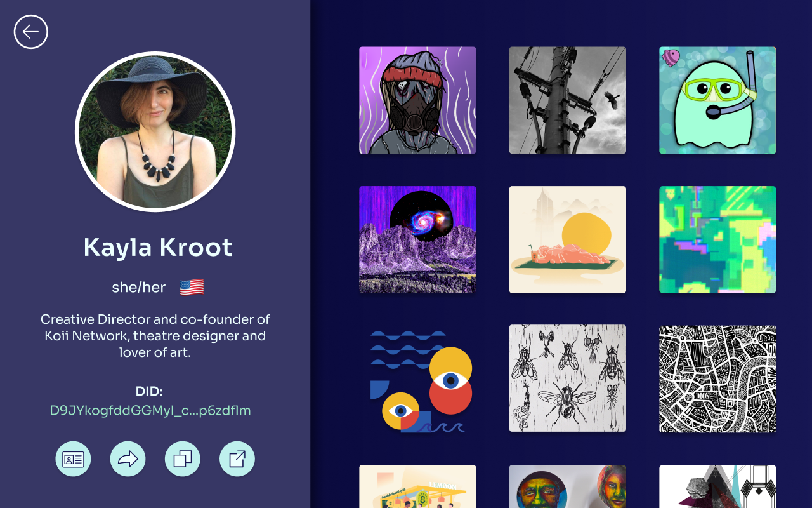
Task: View the yellow sun sunbather illustration
Action: (x=568, y=239)
